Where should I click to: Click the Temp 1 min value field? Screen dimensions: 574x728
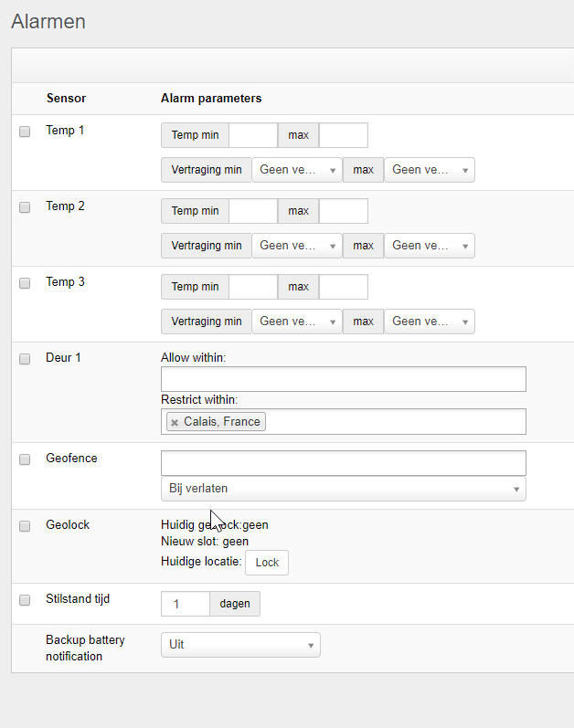pyautogui.click(x=252, y=135)
